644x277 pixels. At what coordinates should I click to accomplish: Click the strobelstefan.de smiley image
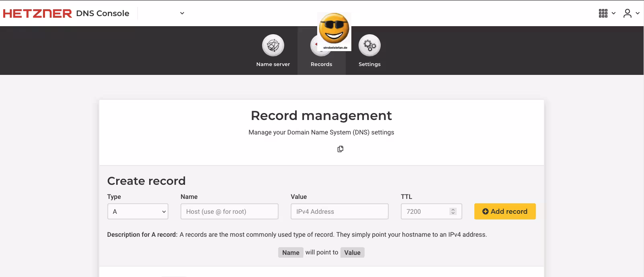click(334, 30)
